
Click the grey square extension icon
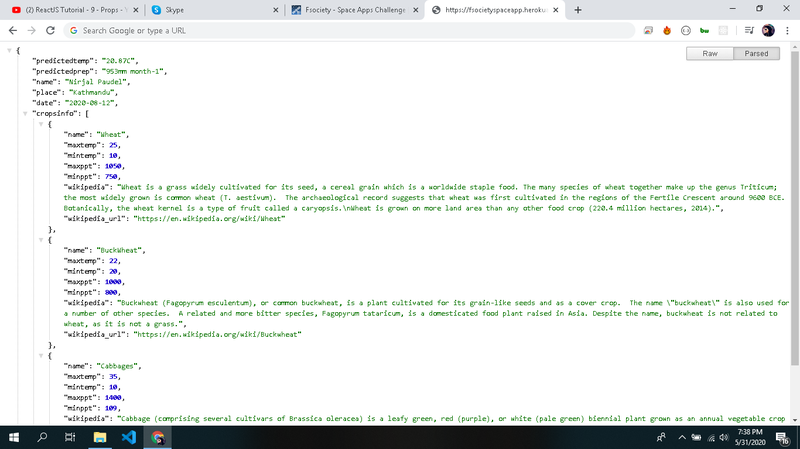(723, 31)
